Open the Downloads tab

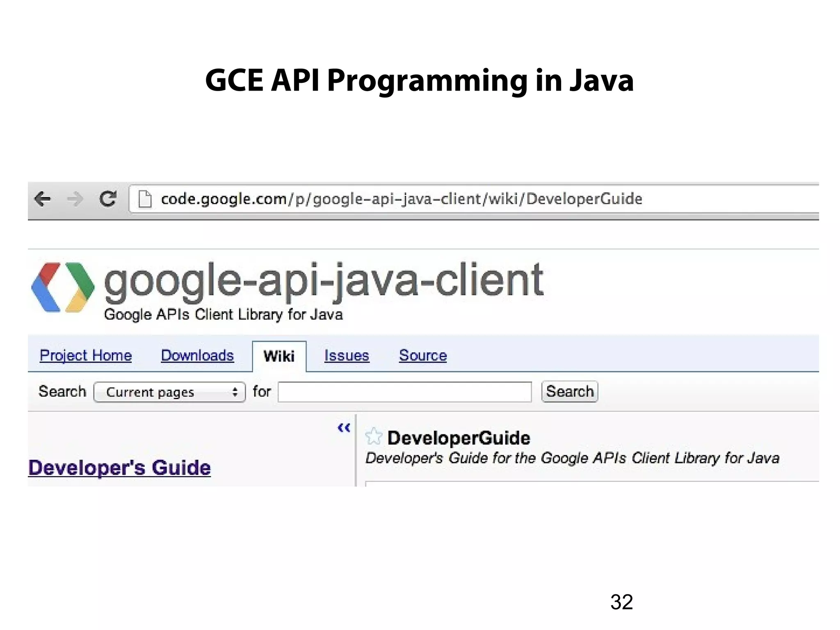pos(197,355)
